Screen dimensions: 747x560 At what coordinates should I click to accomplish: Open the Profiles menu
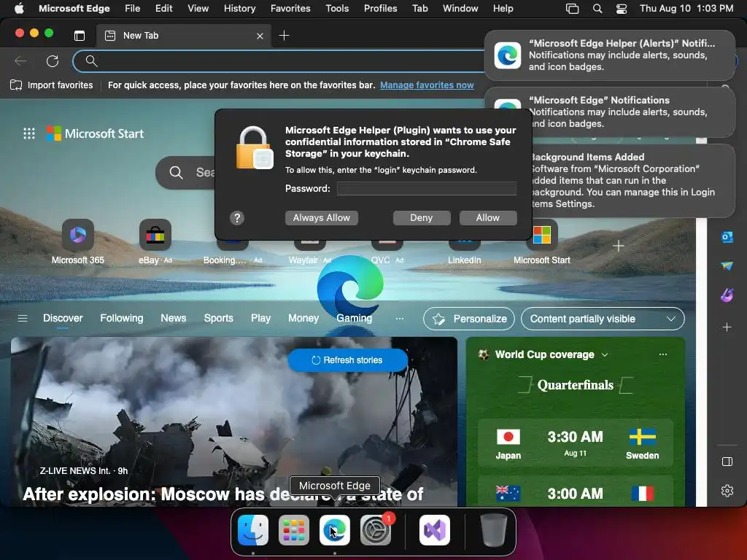380,9
